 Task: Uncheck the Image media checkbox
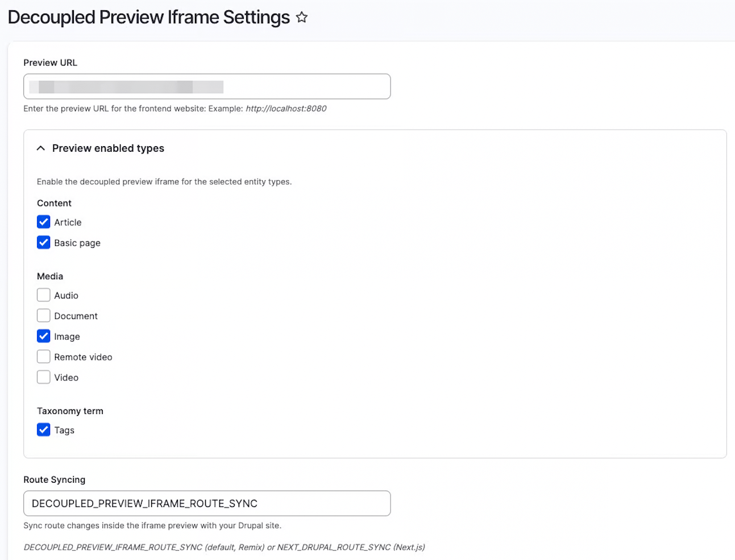[44, 336]
